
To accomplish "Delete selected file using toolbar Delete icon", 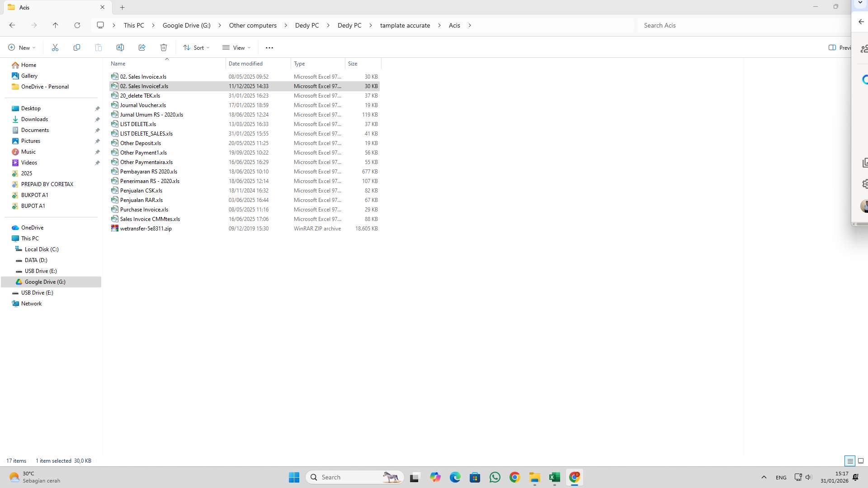I will (x=164, y=47).
